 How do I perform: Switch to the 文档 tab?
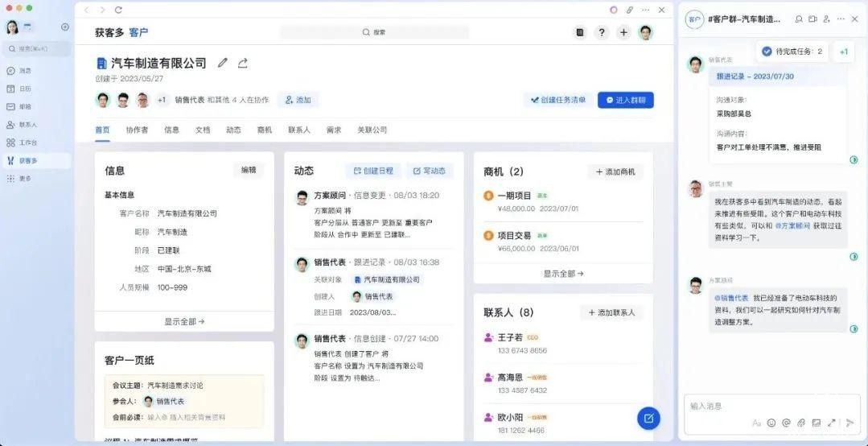[x=202, y=130]
